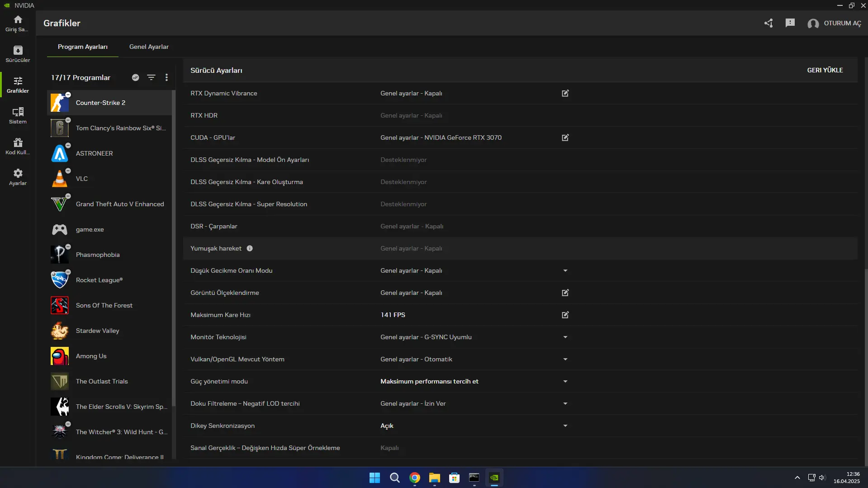Open the three-dot menu for programs
868x488 pixels.
click(x=166, y=77)
